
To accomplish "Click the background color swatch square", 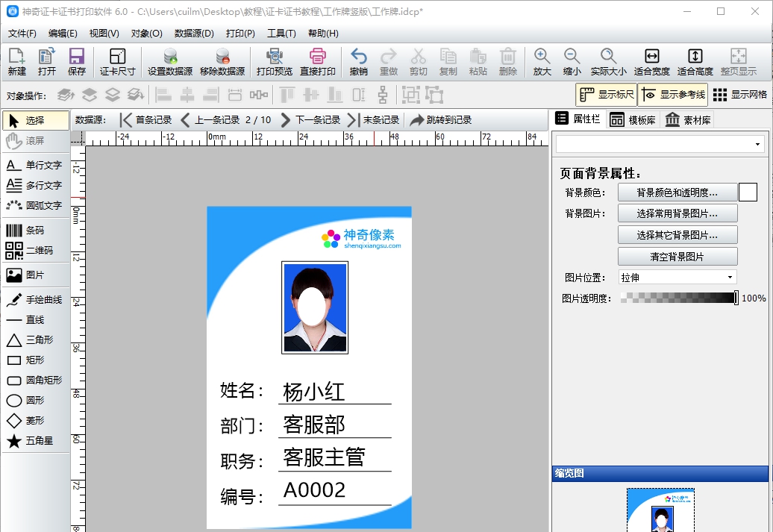I will click(x=748, y=192).
